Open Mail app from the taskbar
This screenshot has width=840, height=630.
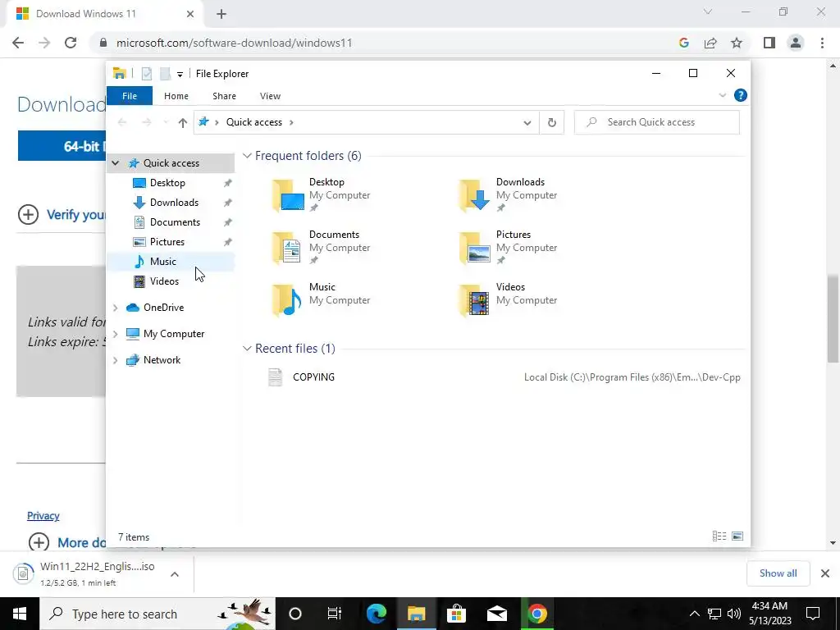496,614
